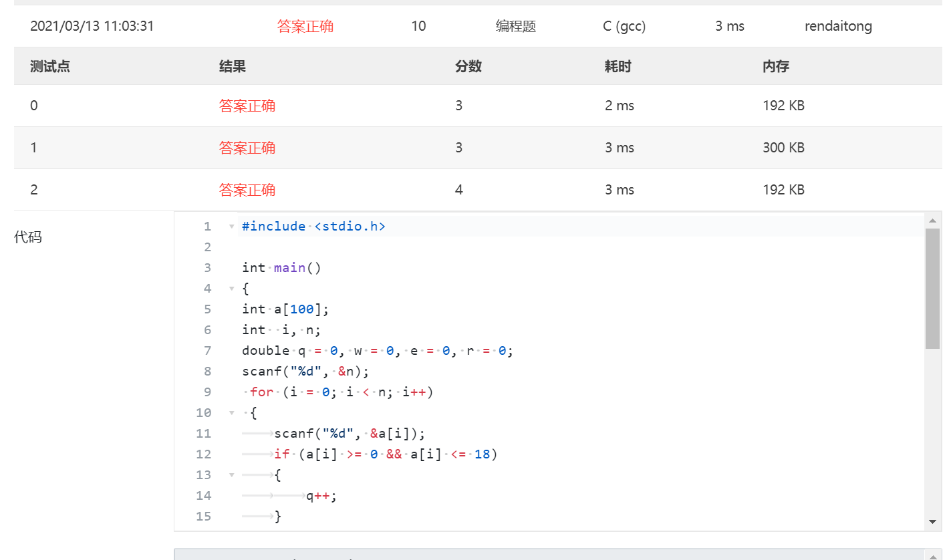Click the #include <stdio.h> code line
The image size is (949, 560).
(314, 227)
